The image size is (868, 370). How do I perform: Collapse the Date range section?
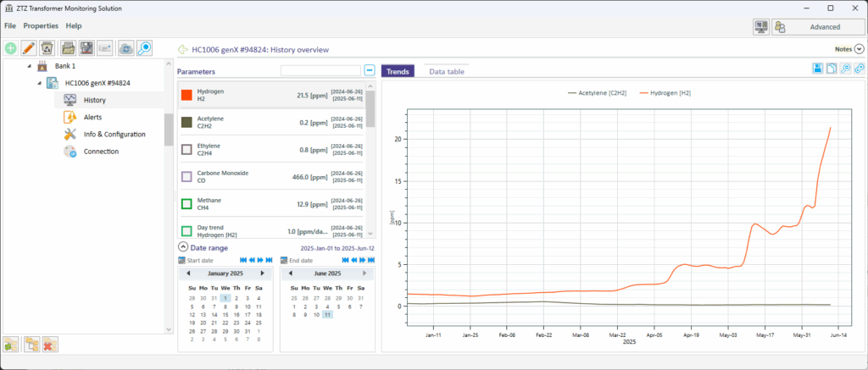(183, 246)
